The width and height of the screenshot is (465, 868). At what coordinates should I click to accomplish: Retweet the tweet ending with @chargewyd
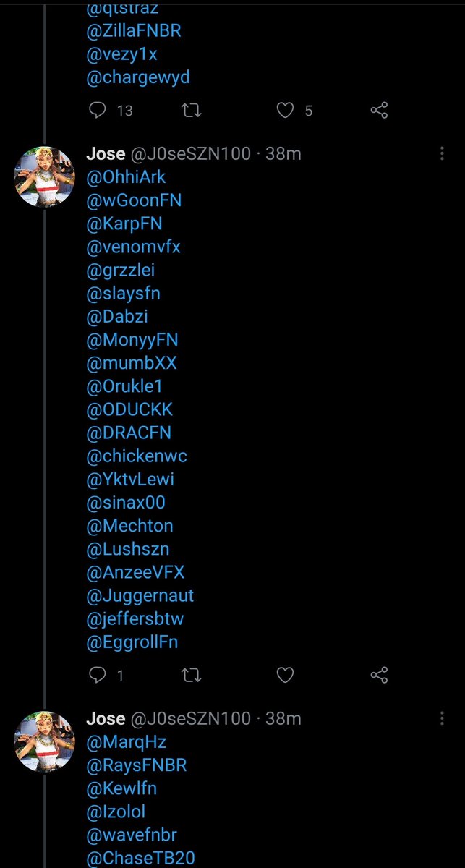pyautogui.click(x=191, y=111)
